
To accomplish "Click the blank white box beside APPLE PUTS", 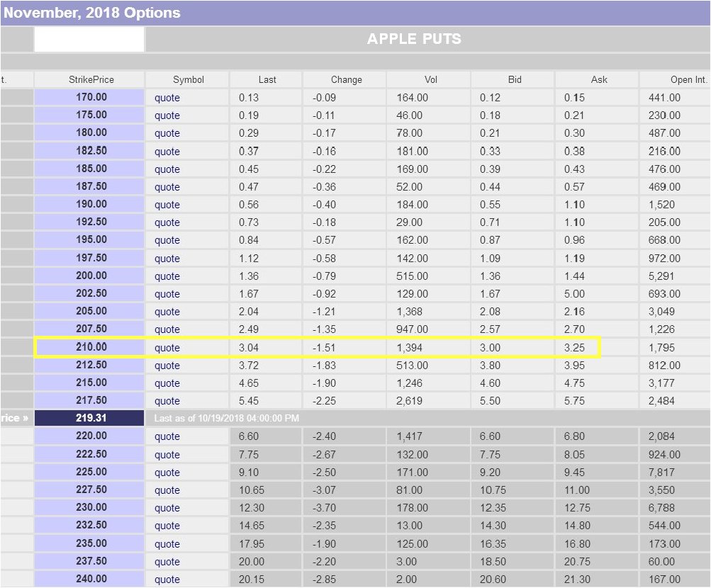I will (x=89, y=40).
